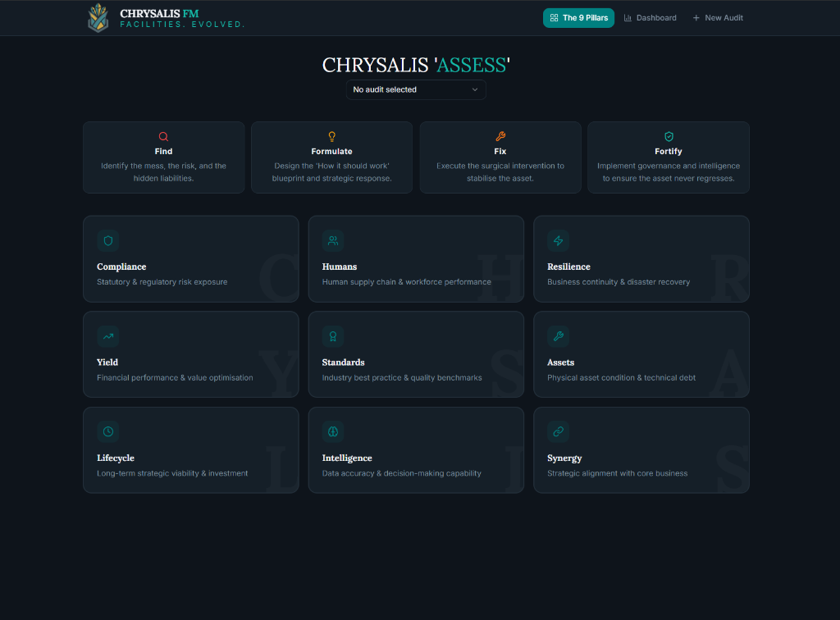
Task: Click the bar chart icon beside Dashboard
Action: point(628,18)
